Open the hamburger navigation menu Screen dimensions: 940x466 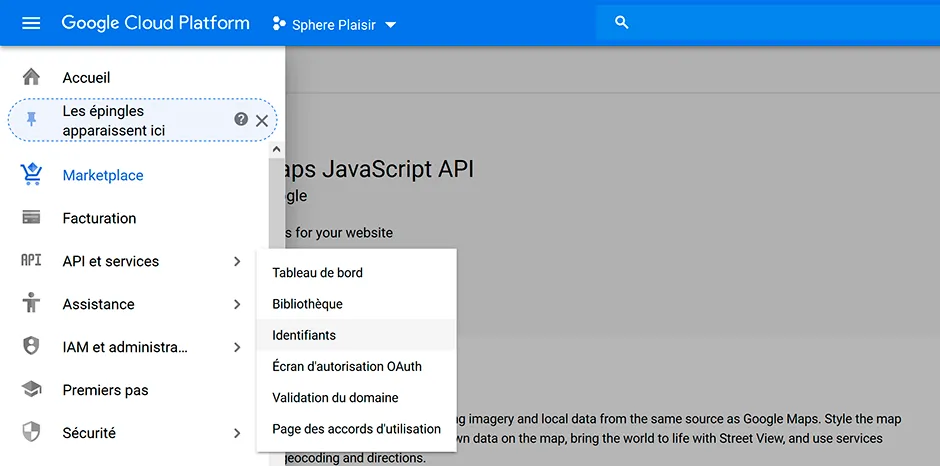(31, 23)
